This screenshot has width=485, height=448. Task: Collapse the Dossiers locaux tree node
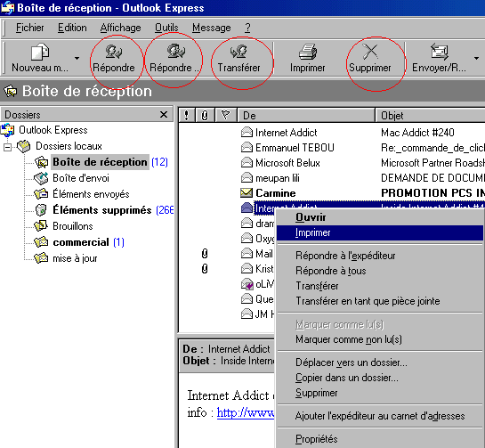pyautogui.click(x=7, y=147)
